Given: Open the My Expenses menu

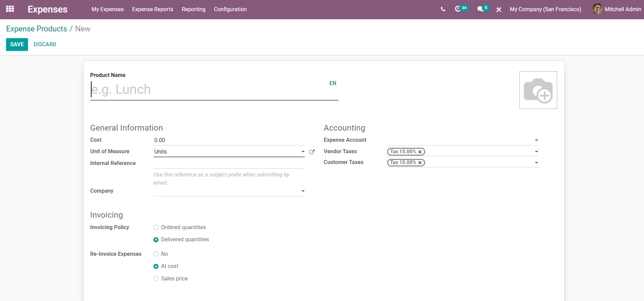Looking at the screenshot, I should 107,9.
